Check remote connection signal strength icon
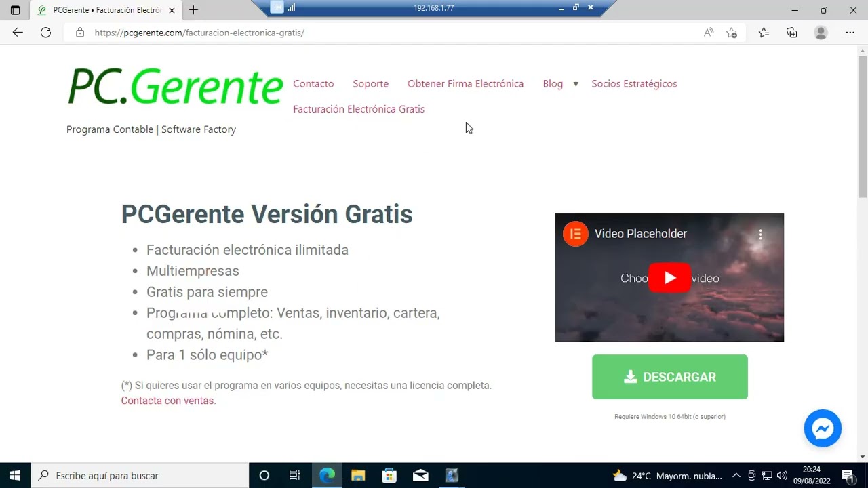 tap(292, 8)
